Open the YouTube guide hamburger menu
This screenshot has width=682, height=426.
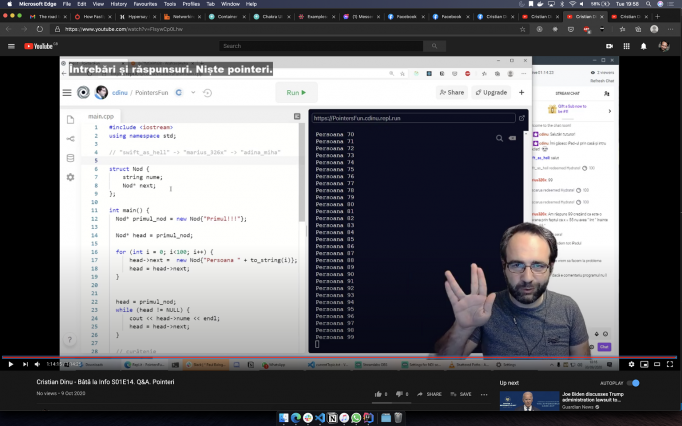pos(11,46)
